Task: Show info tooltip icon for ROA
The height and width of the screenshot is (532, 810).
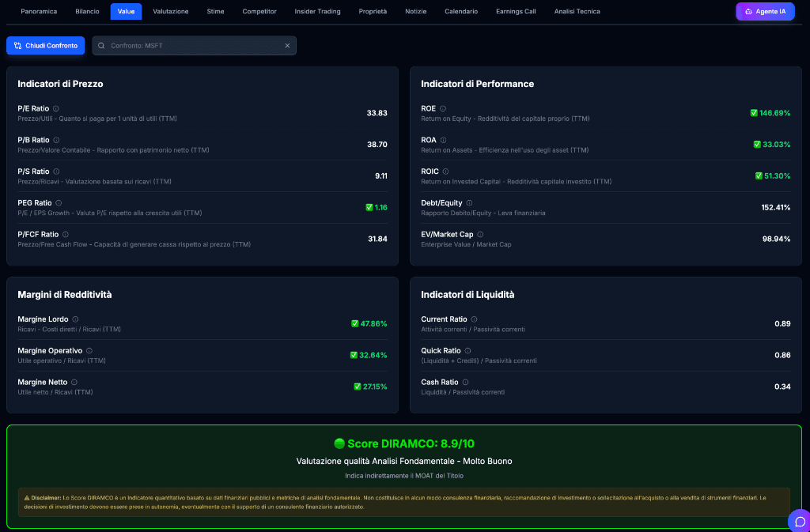Action: pyautogui.click(x=443, y=140)
